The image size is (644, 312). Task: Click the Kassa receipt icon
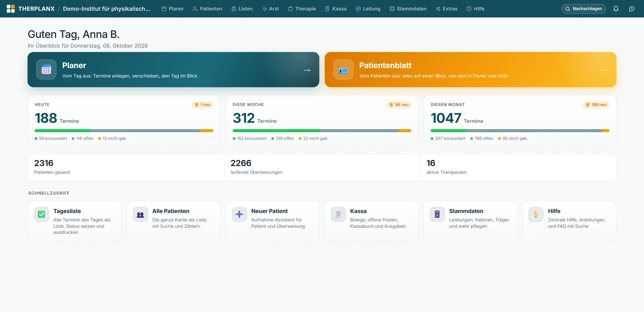point(338,214)
